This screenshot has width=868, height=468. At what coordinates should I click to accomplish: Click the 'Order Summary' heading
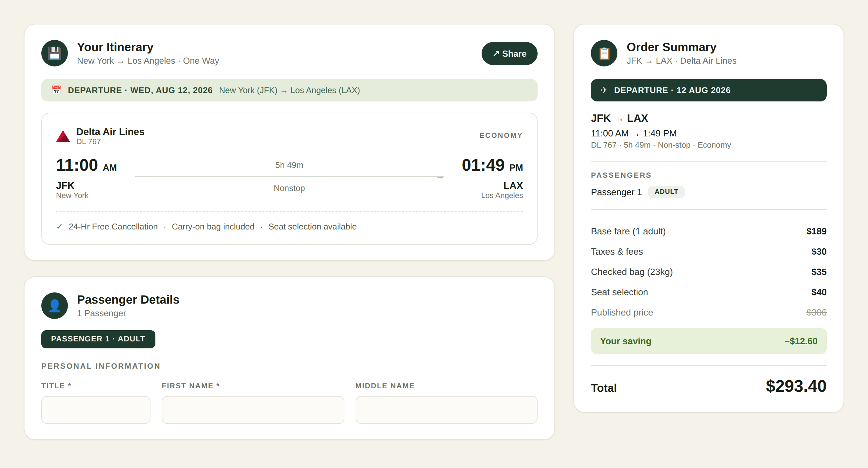671,47
